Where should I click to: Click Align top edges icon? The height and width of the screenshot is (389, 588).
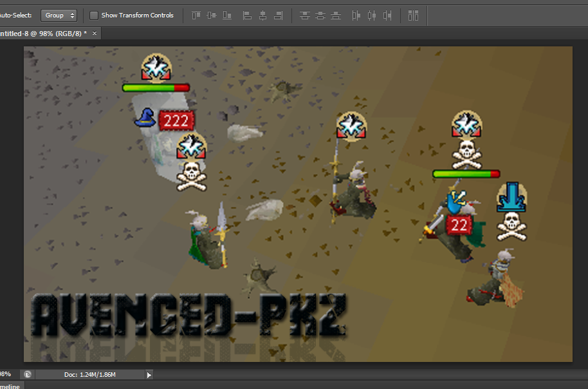(196, 15)
